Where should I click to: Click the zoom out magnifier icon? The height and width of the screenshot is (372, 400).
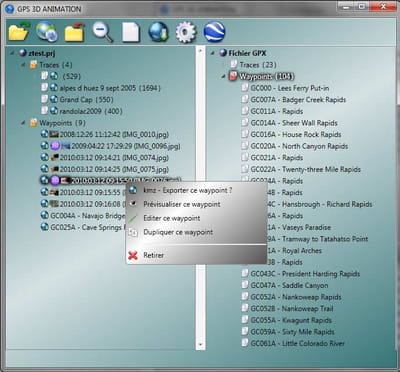click(103, 32)
